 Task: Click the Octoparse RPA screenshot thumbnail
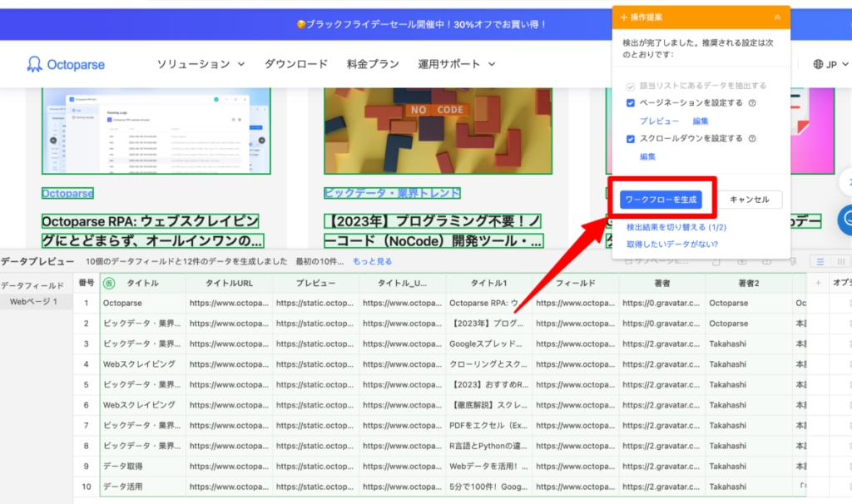(x=156, y=131)
